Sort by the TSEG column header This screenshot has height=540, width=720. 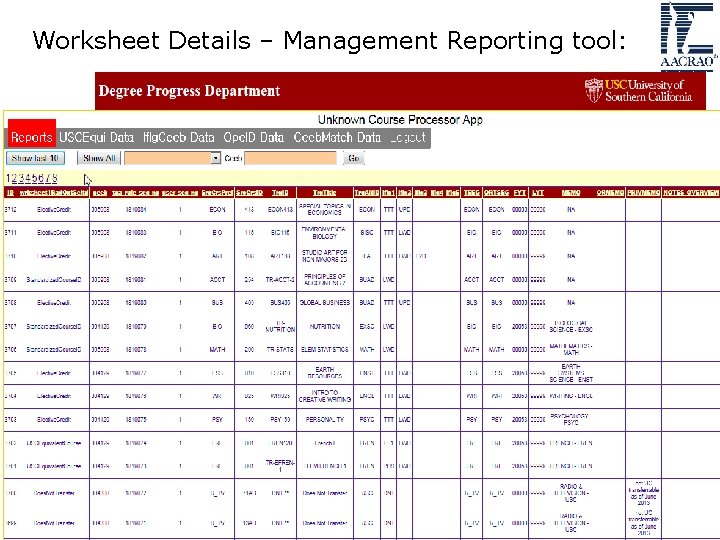(472, 193)
